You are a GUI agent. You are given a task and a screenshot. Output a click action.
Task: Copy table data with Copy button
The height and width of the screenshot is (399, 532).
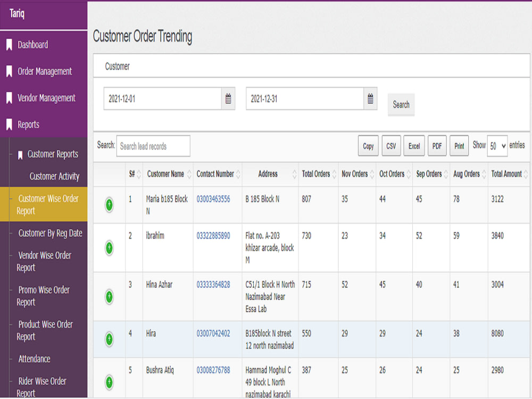coord(368,146)
